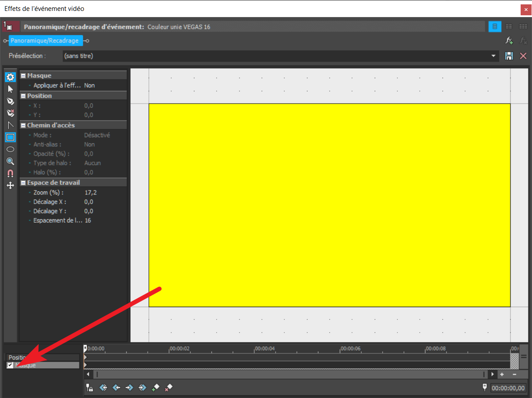Toggle lock envelopes to cursor
Viewport: 532px width, 398px height.
(x=90, y=387)
